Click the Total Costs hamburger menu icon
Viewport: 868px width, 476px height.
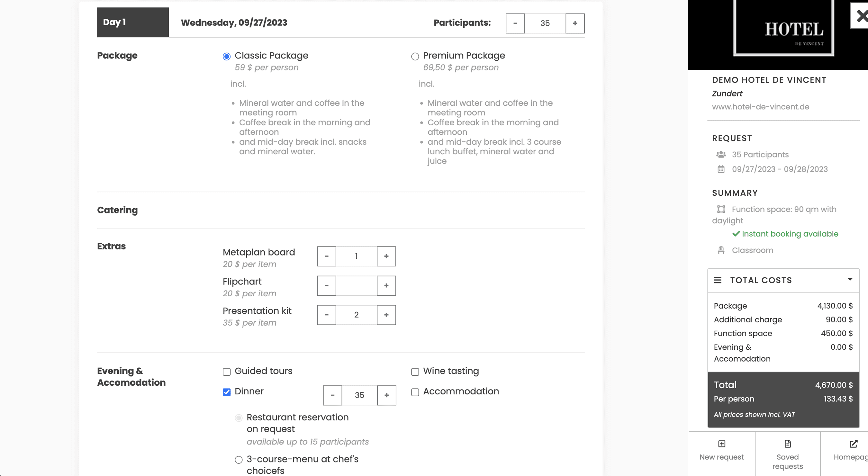717,280
